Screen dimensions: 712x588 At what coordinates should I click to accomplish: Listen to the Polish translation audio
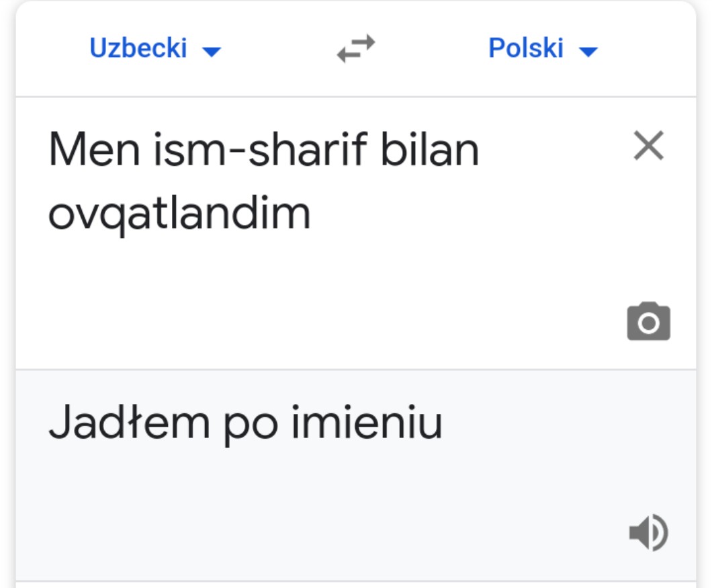tap(648, 533)
